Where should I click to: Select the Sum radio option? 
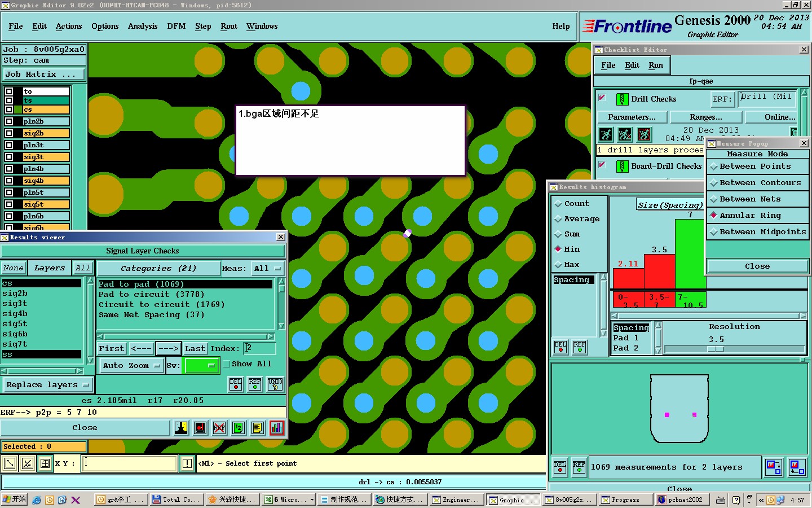coord(558,234)
